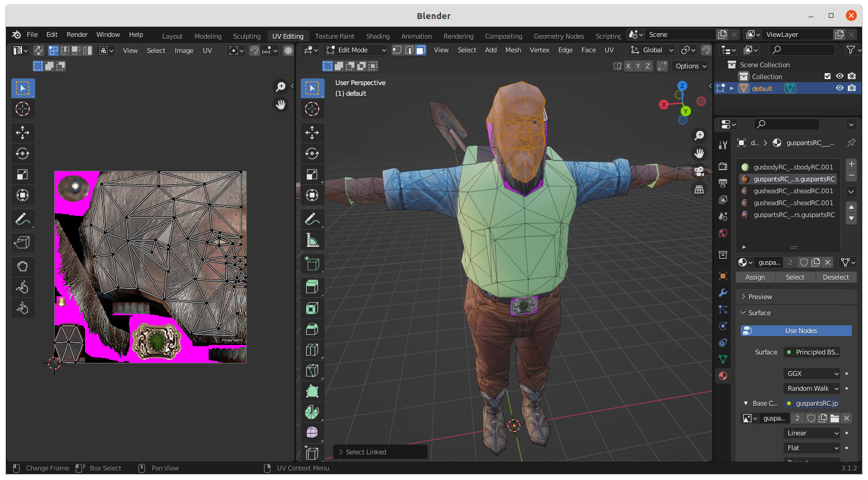868x480 pixels.
Task: Select the Loop Cut tool
Action: [x=312, y=350]
